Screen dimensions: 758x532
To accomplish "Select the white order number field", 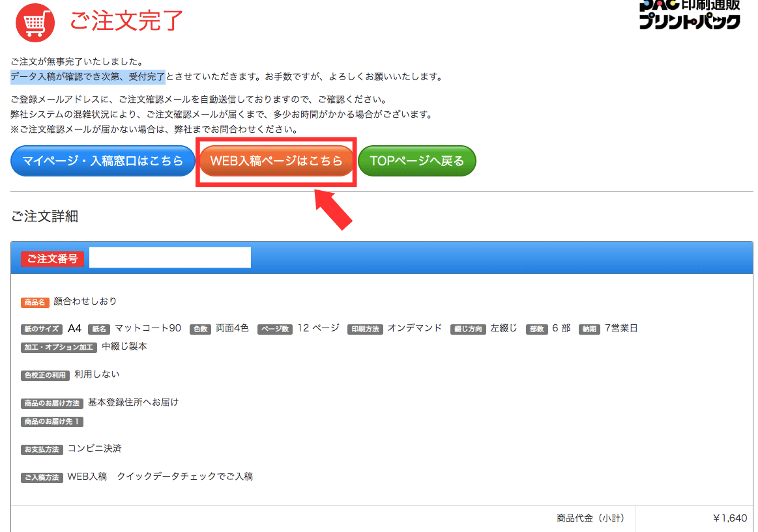I will pyautogui.click(x=169, y=258).
